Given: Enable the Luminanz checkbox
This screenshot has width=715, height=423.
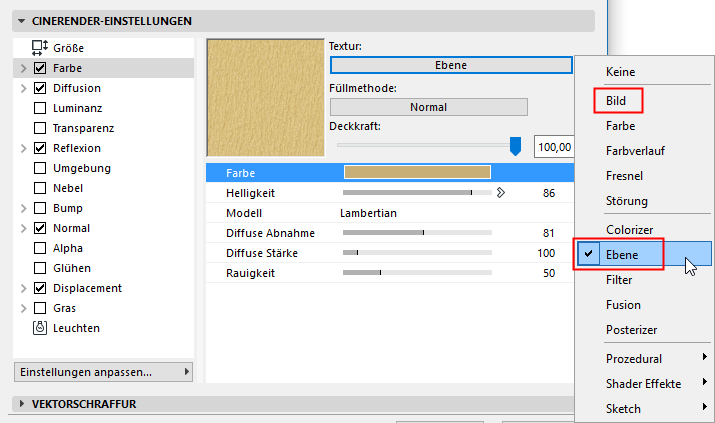Looking at the screenshot, I should [x=40, y=108].
